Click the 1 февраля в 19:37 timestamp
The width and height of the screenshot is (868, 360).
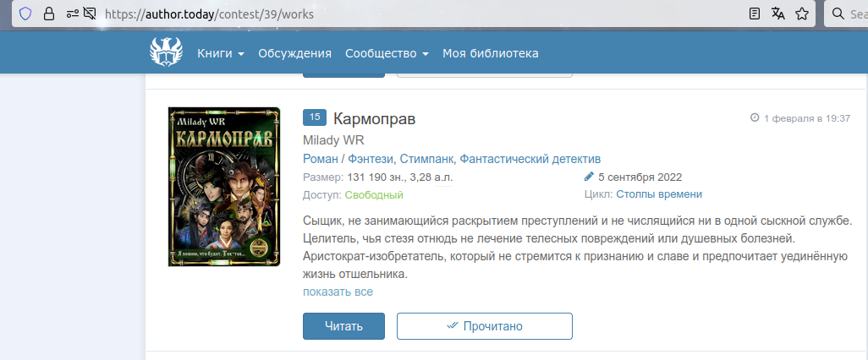pos(807,118)
